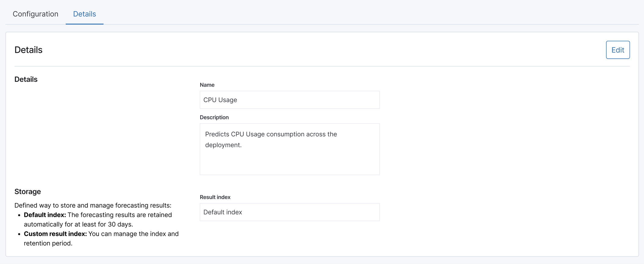Click the Description field label

point(214,117)
